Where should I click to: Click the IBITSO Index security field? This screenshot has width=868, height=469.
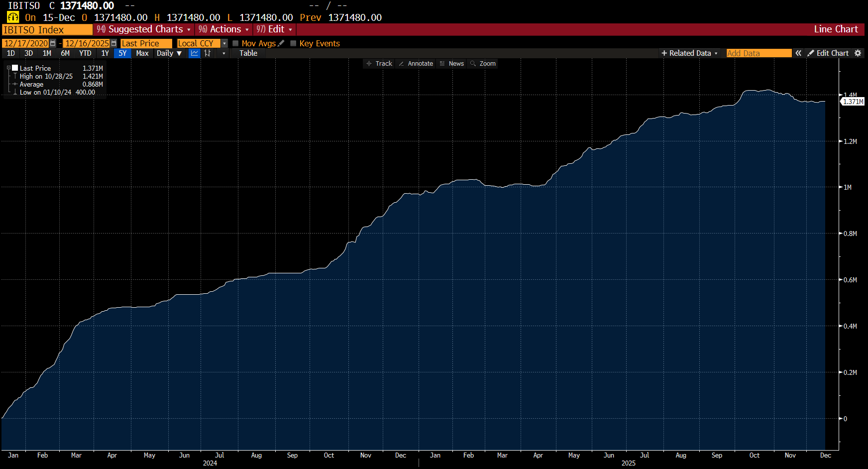point(47,30)
